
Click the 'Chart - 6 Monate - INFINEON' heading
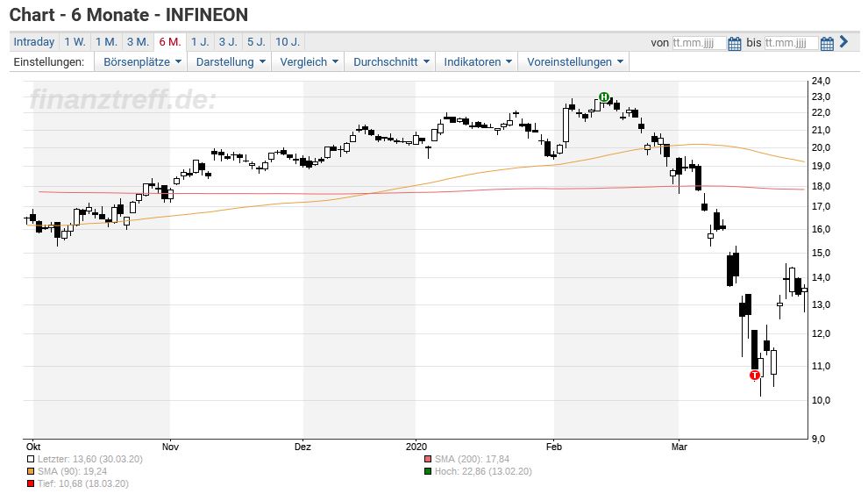[128, 15]
